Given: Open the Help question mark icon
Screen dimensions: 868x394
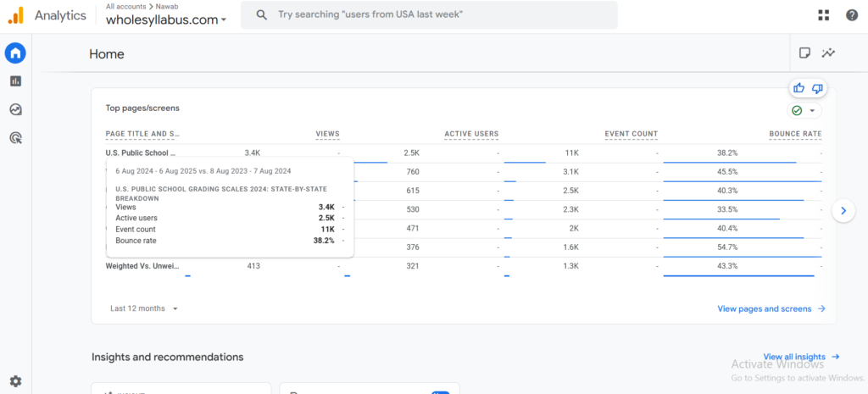Looking at the screenshot, I should [x=852, y=15].
